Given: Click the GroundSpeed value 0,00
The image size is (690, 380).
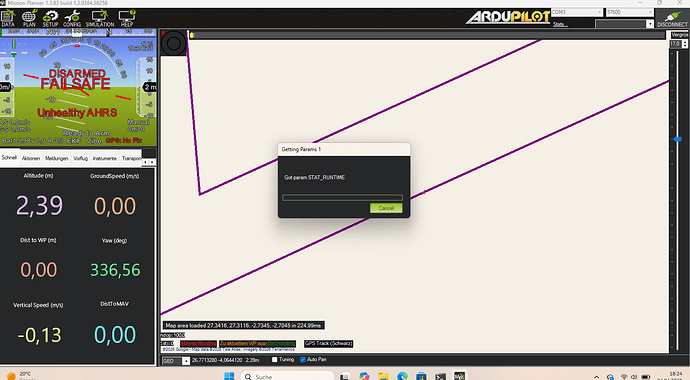Looking at the screenshot, I should coord(114,205).
